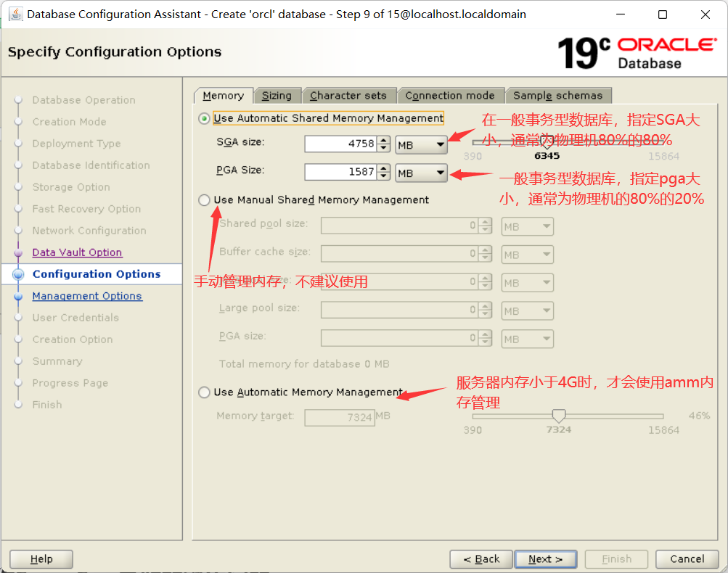Click the Finish button
728x573 pixels.
616,559
